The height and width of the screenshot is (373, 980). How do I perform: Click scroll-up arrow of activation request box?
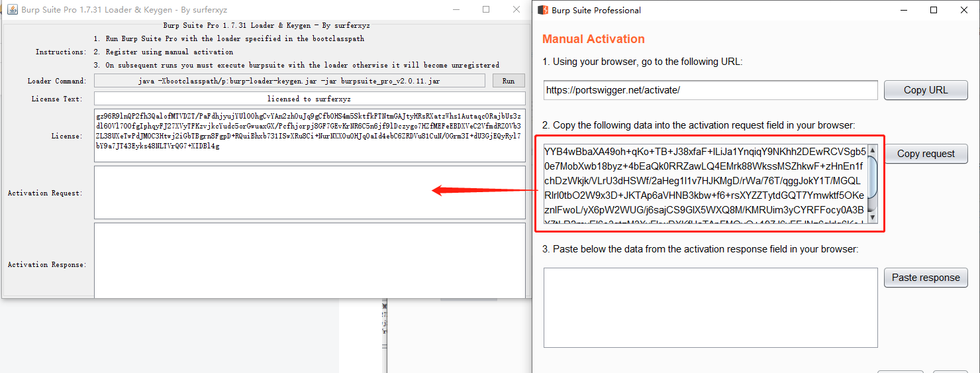click(871, 150)
